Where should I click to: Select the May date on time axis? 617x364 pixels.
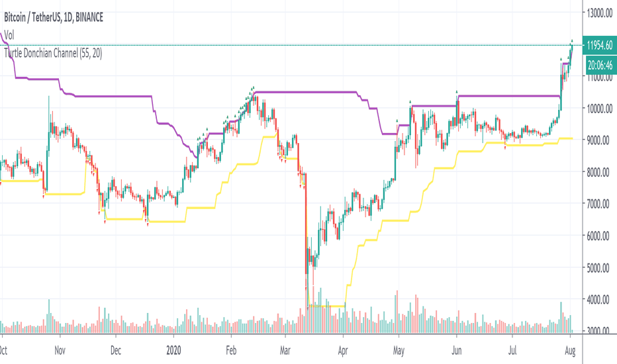(399, 350)
